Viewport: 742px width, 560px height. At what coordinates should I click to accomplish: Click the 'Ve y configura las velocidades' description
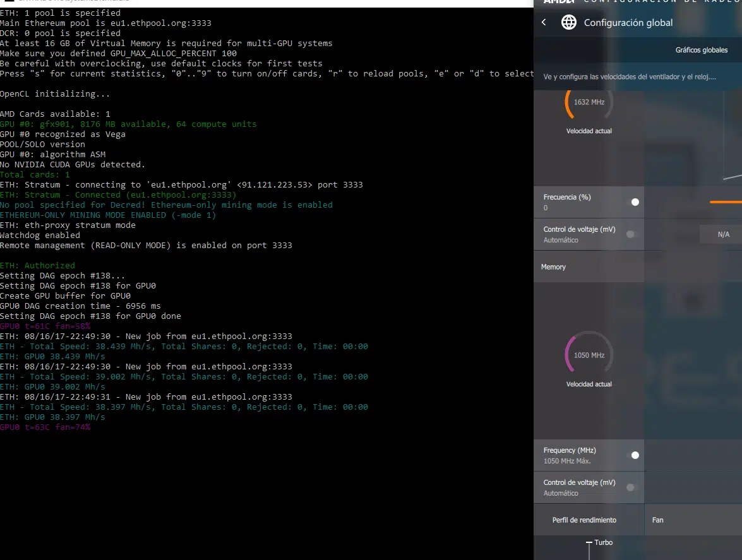[630, 76]
